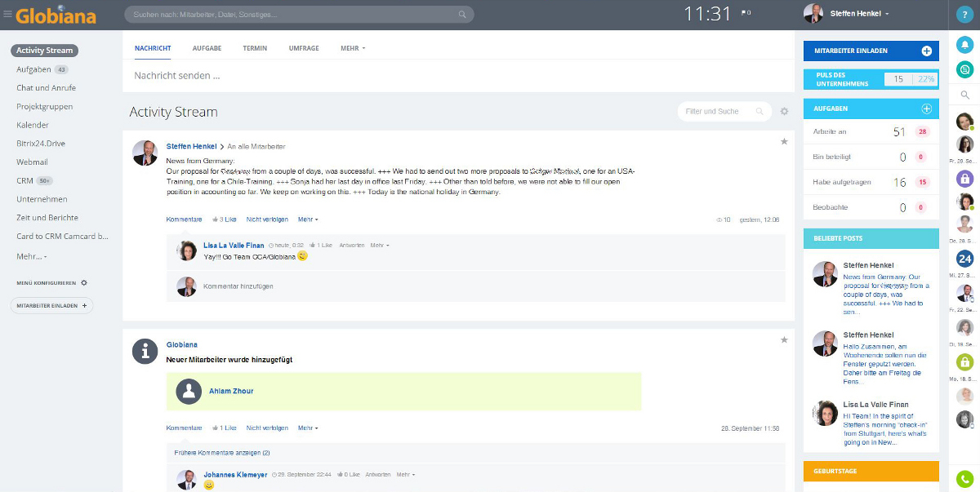Open Kalender in the left menu

tap(33, 125)
